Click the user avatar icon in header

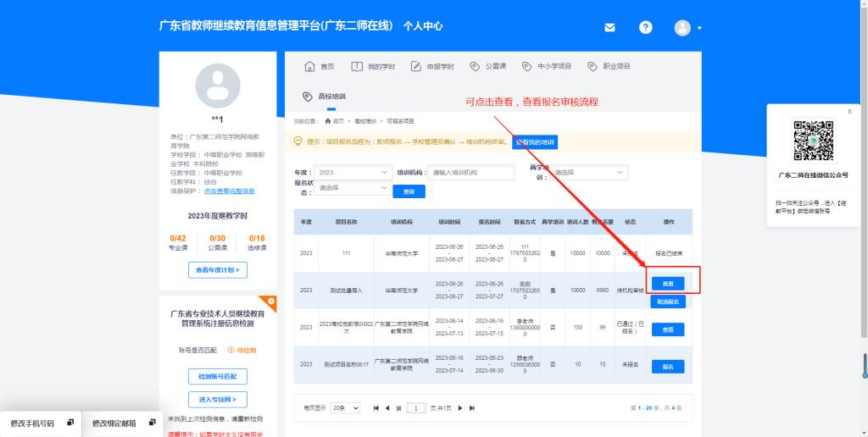tap(682, 27)
